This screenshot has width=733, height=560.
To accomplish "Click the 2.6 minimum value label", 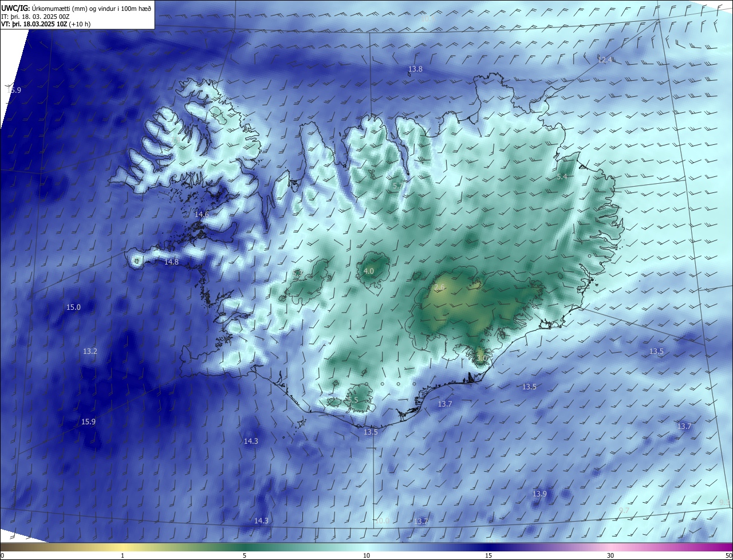I will click(439, 287).
